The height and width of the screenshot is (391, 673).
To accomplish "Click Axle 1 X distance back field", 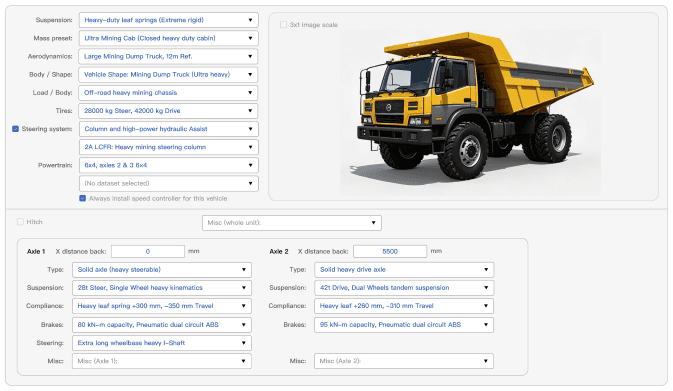I will coord(148,252).
